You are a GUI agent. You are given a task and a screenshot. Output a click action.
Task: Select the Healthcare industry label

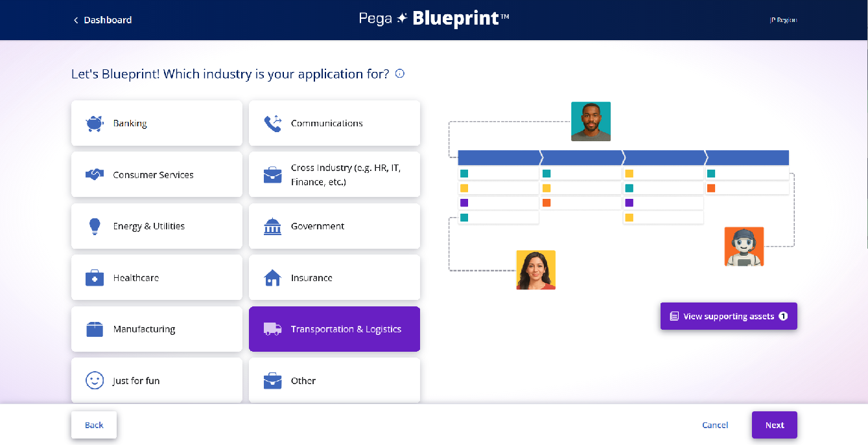point(136,278)
